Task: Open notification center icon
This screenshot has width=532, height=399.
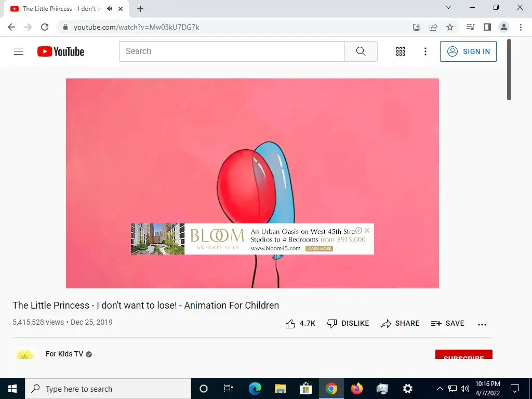Action: pyautogui.click(x=515, y=389)
